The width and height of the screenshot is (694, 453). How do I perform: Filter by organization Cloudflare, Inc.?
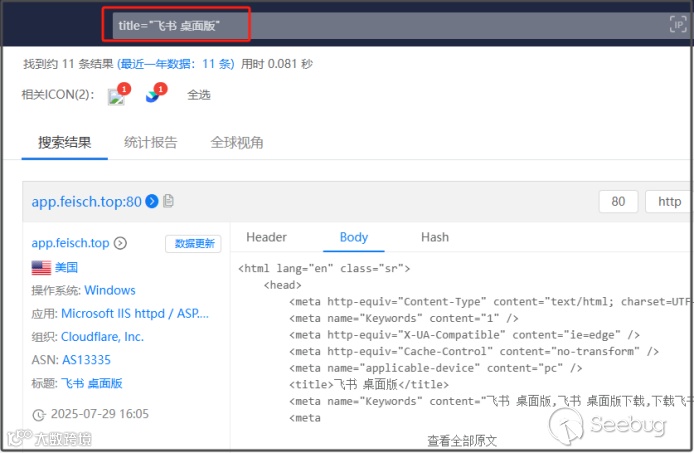(102, 337)
